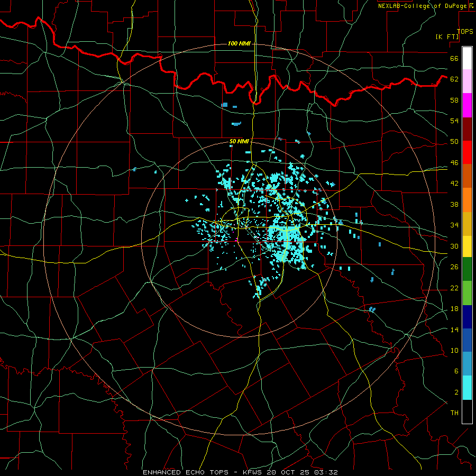
Task: Click the black TH threshold swatch
Action: tap(467, 411)
